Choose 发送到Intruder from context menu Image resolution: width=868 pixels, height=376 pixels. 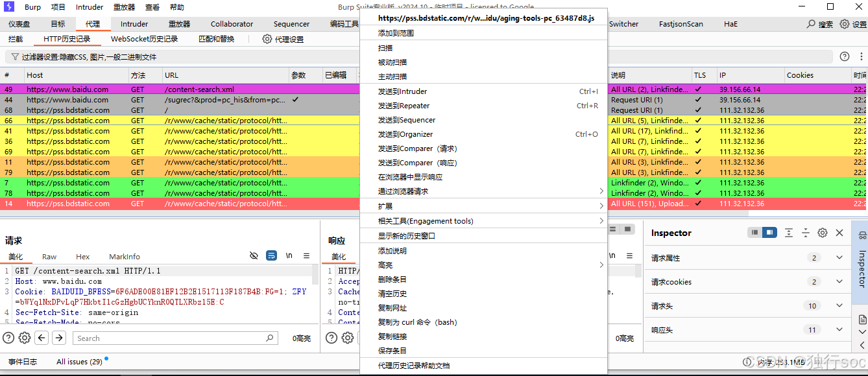tap(483, 91)
